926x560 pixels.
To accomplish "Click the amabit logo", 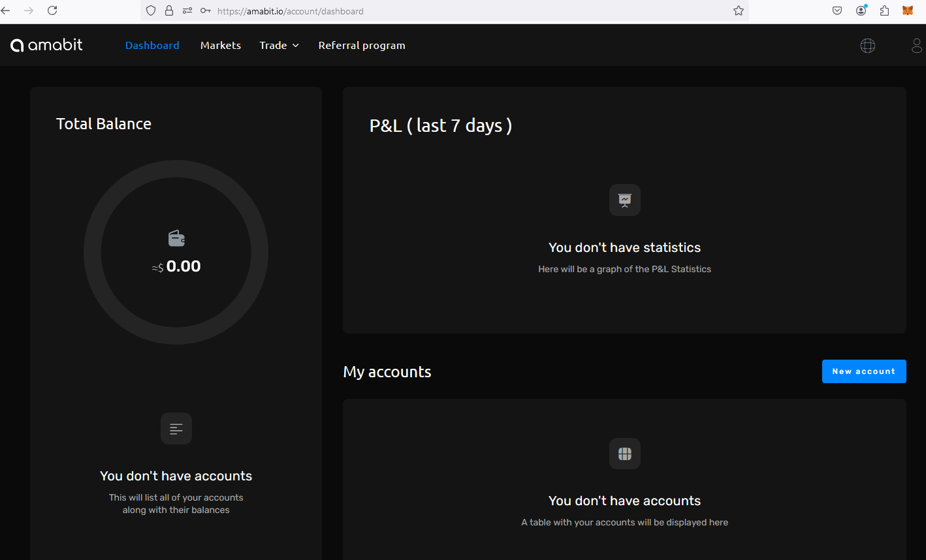I will (46, 45).
